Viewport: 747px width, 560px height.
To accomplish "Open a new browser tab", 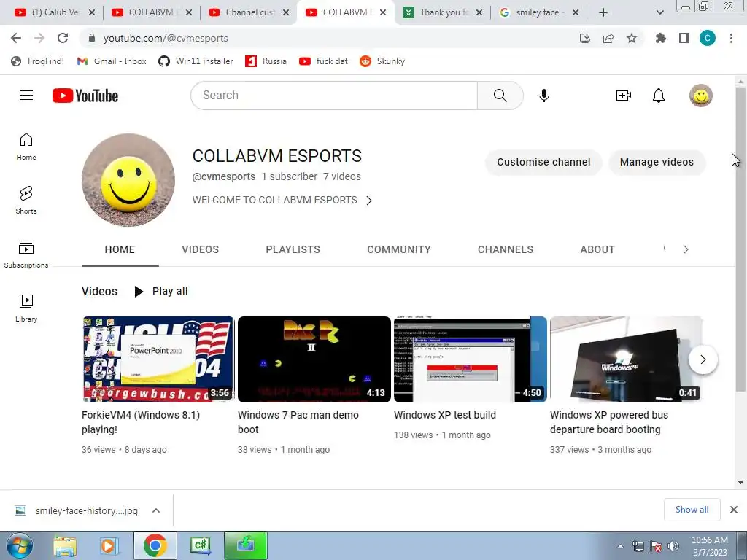I will (x=603, y=12).
